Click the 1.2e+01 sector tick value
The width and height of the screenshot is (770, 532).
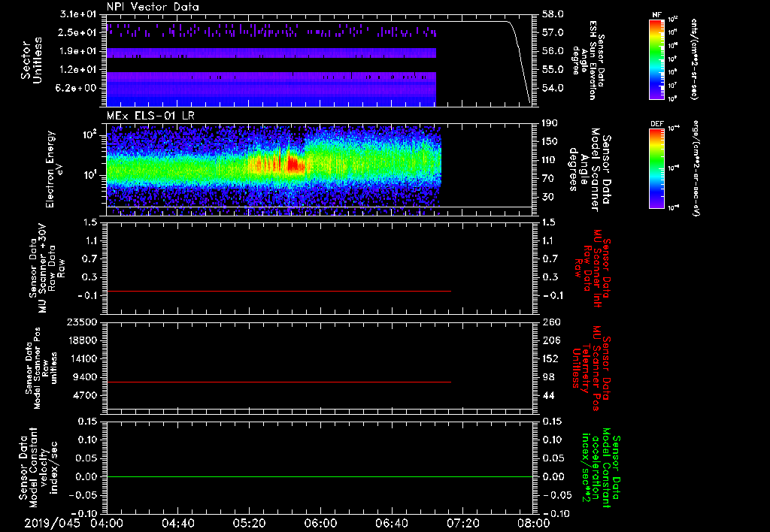click(x=77, y=70)
